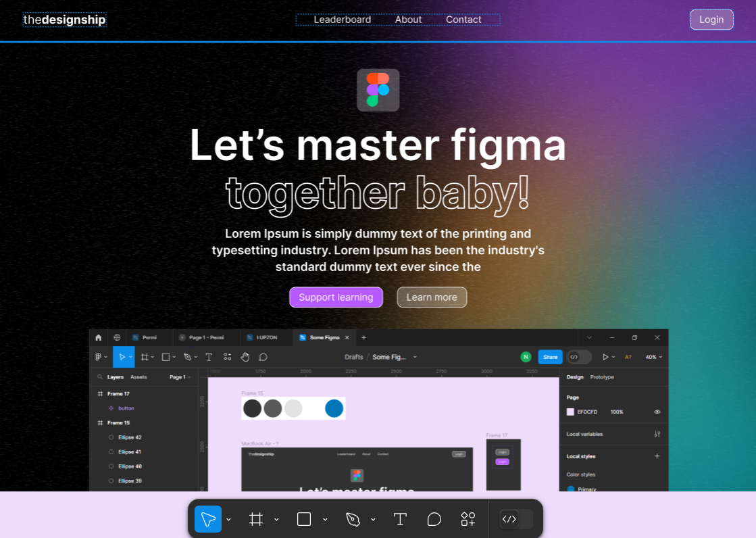Viewport: 756px width, 538px height.
Task: Open the Page 1 pages dropdown
Action: coord(180,377)
